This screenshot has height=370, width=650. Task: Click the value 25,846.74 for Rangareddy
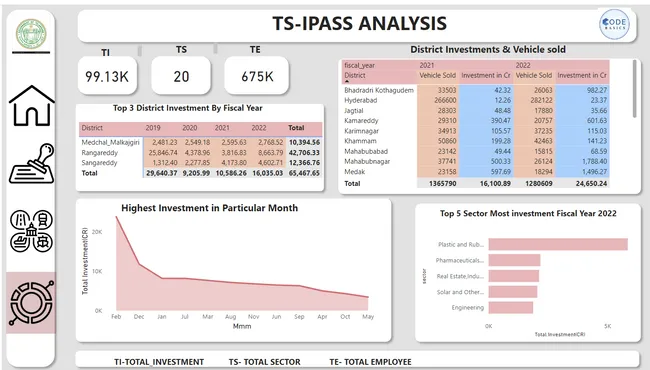(x=162, y=152)
